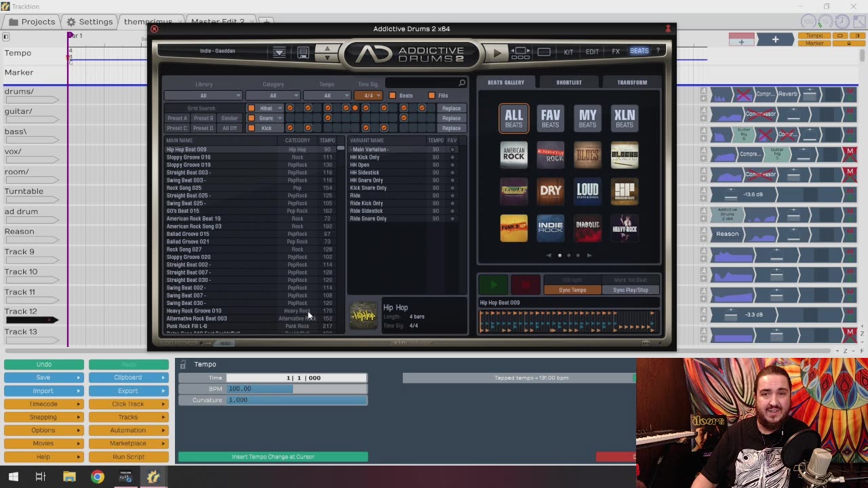Open the Diabolic beat pack
The image size is (868, 488).
click(x=587, y=228)
